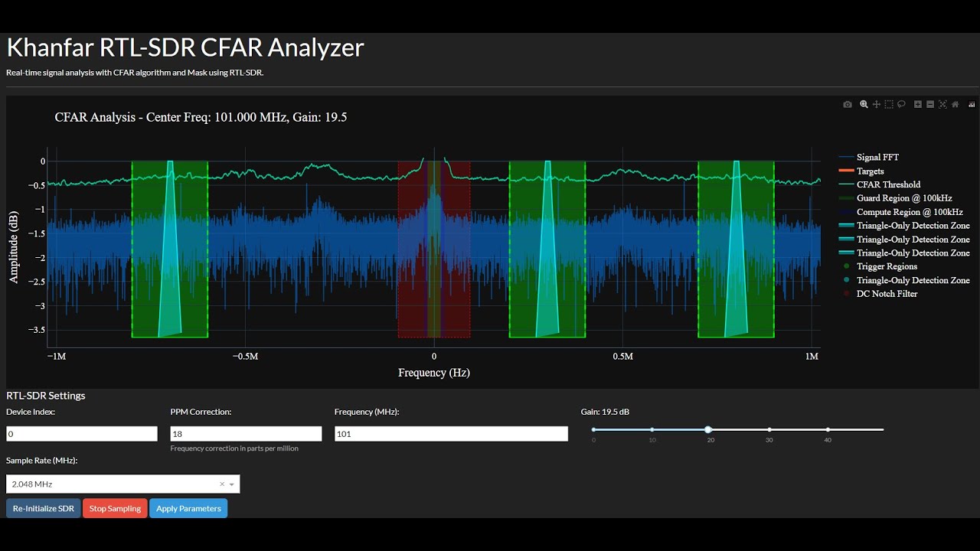
Task: Click the RTL-SDR Settings heading
Action: [46, 396]
